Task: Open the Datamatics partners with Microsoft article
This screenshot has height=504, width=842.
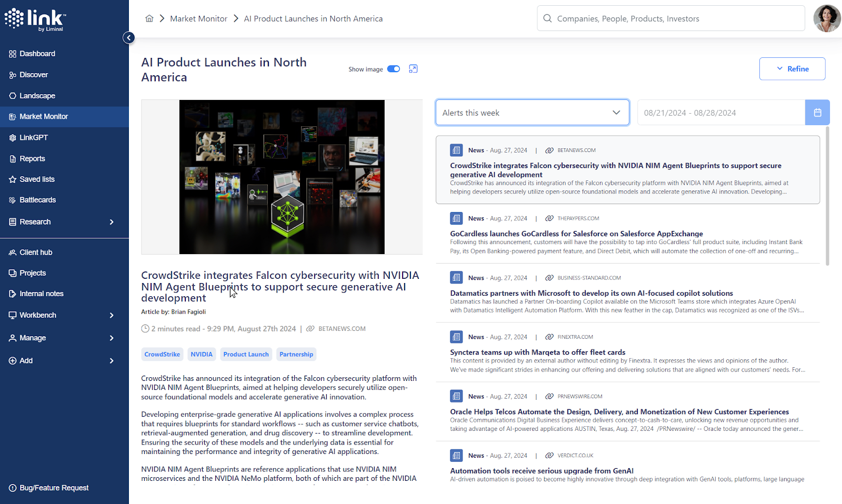Action: 628,293
